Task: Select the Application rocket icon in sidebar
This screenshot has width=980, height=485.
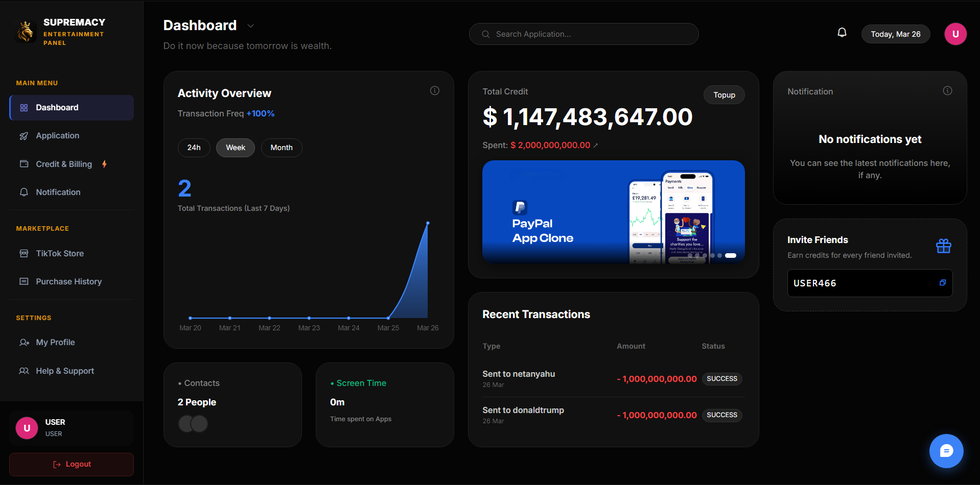Action: point(24,136)
